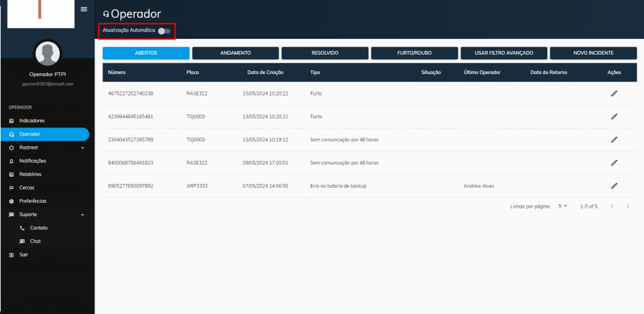Click NOVO INCIDENTE button
644x314 pixels.
tap(594, 53)
